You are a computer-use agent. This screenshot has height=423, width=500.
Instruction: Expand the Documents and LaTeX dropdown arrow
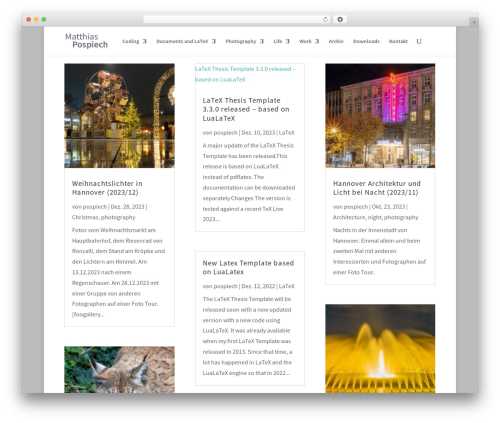214,41
